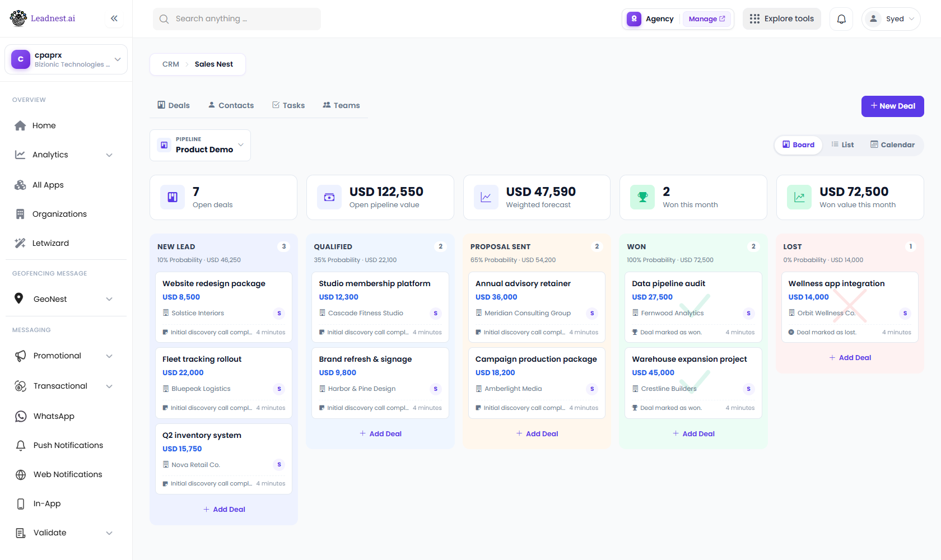Click owner avatar on Website redesign package
The image size is (941, 560).
click(x=279, y=313)
